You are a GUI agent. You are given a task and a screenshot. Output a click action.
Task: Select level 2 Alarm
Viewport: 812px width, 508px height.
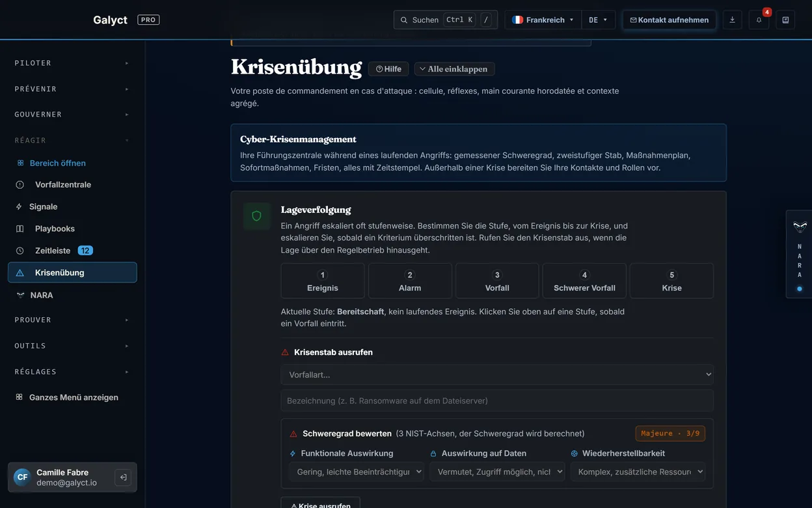pyautogui.click(x=410, y=281)
